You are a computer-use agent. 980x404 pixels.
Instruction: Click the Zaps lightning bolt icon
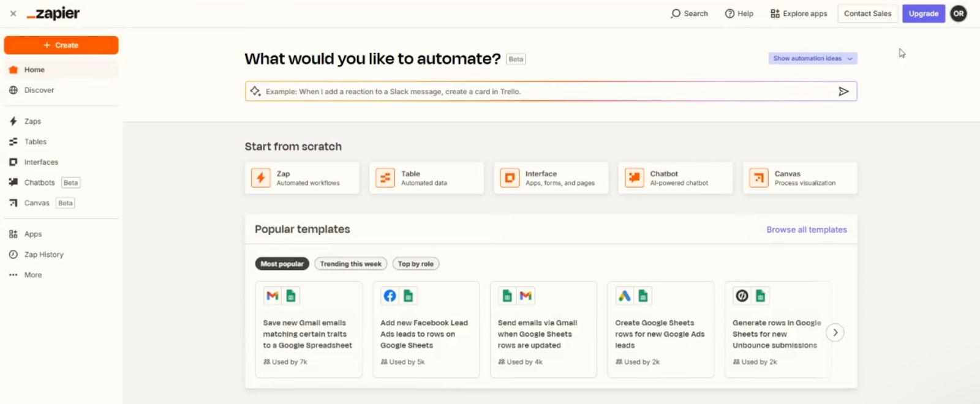click(x=13, y=121)
